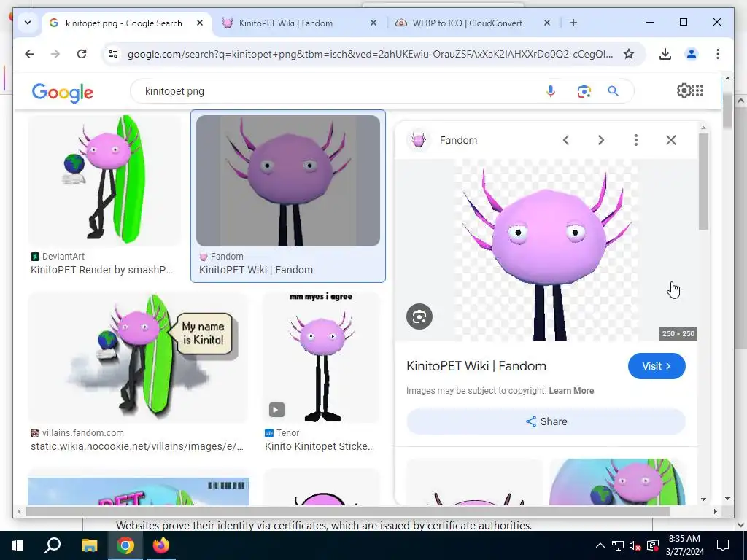Open the Windows notification center
This screenshot has height=560, width=747.
(723, 545)
